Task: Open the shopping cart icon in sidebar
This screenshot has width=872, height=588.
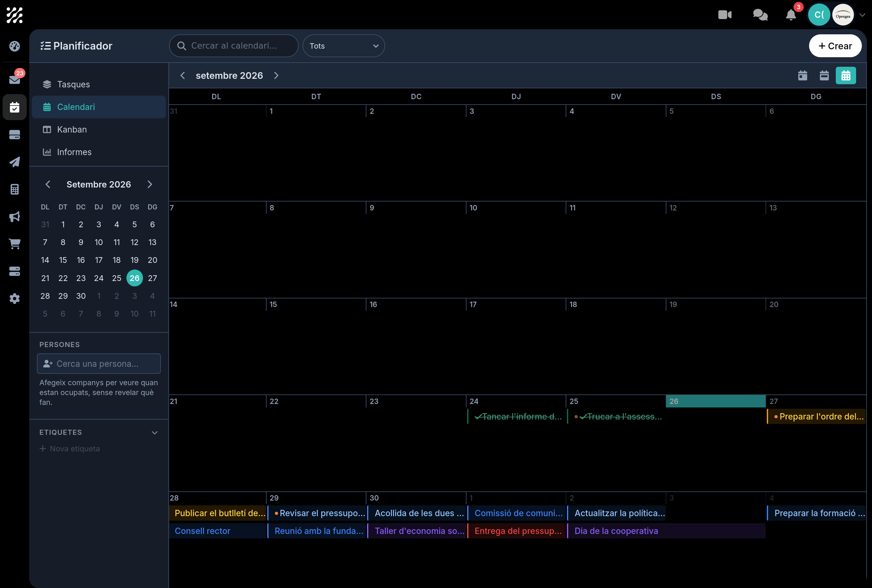Action: pyautogui.click(x=14, y=244)
